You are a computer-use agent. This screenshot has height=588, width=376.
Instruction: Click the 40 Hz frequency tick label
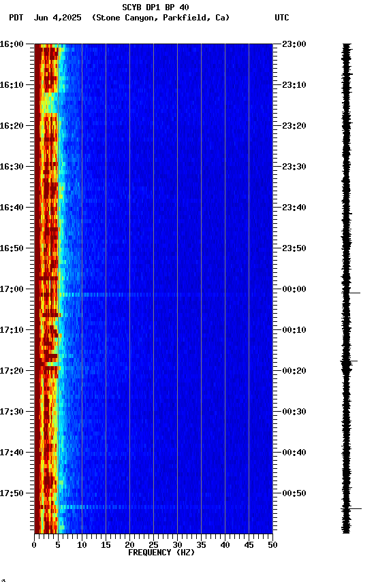pyautogui.click(x=225, y=545)
